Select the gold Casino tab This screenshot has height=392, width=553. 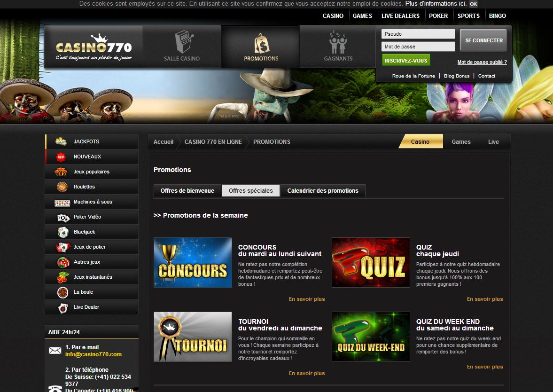pyautogui.click(x=421, y=141)
